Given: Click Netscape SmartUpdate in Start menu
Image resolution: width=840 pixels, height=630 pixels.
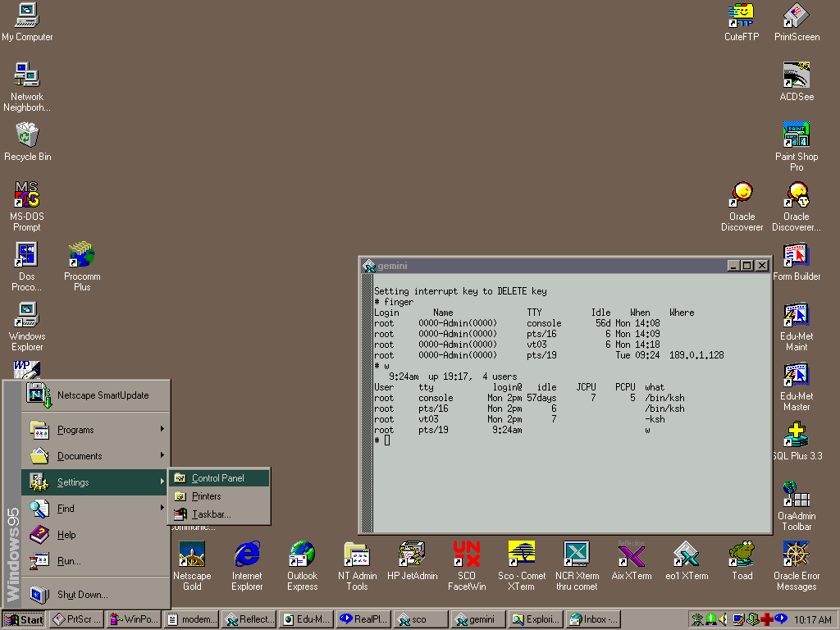Looking at the screenshot, I should [x=95, y=395].
